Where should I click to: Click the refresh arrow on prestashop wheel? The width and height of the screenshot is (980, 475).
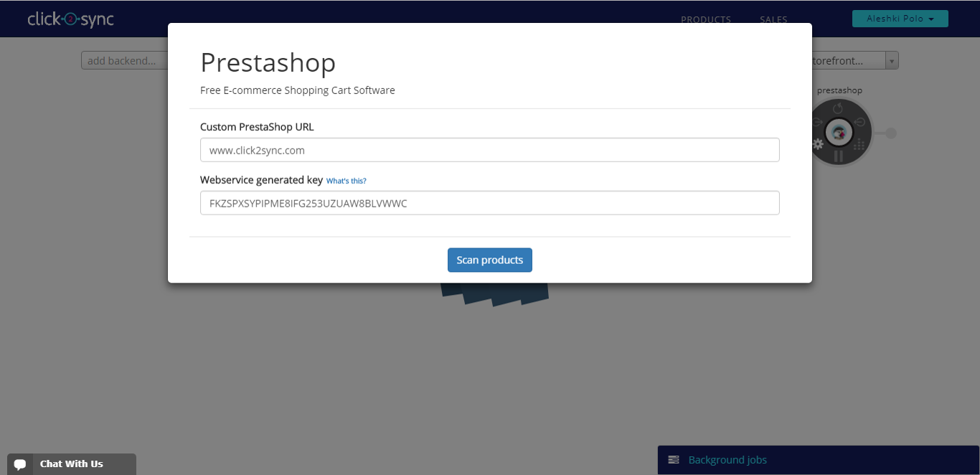pyautogui.click(x=838, y=108)
